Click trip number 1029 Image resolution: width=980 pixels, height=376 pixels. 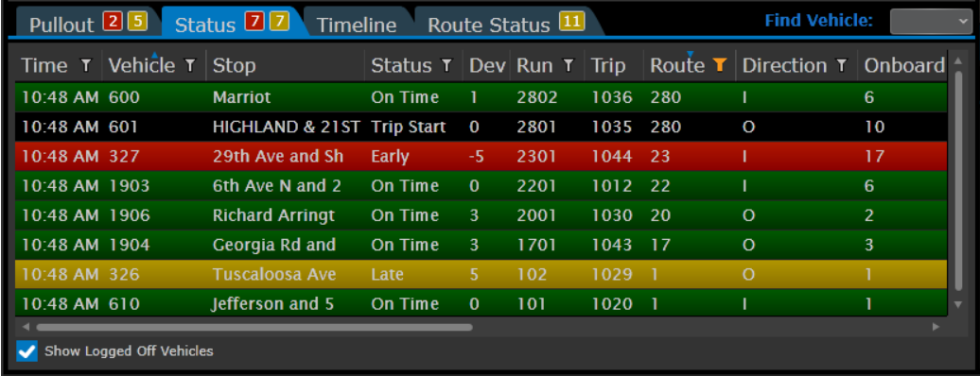pyautogui.click(x=612, y=274)
